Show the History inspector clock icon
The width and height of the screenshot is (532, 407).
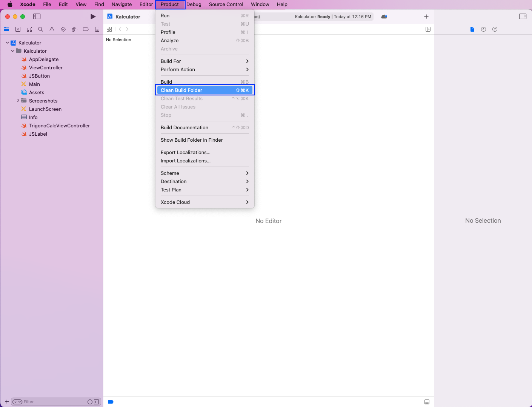click(x=483, y=29)
